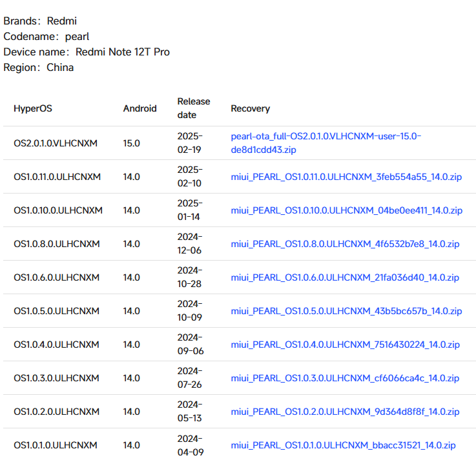
Task: Click release date 2025-02-10
Action: 190,177
